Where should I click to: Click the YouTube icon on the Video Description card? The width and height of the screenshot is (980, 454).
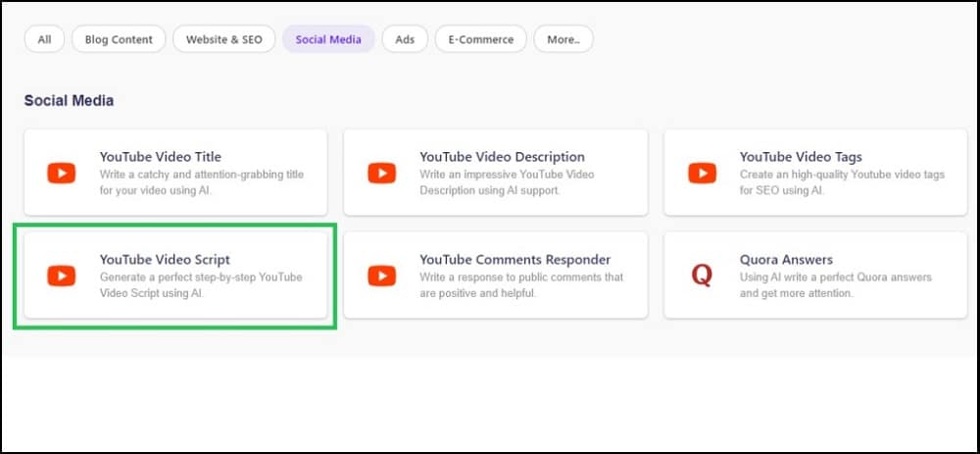[381, 174]
